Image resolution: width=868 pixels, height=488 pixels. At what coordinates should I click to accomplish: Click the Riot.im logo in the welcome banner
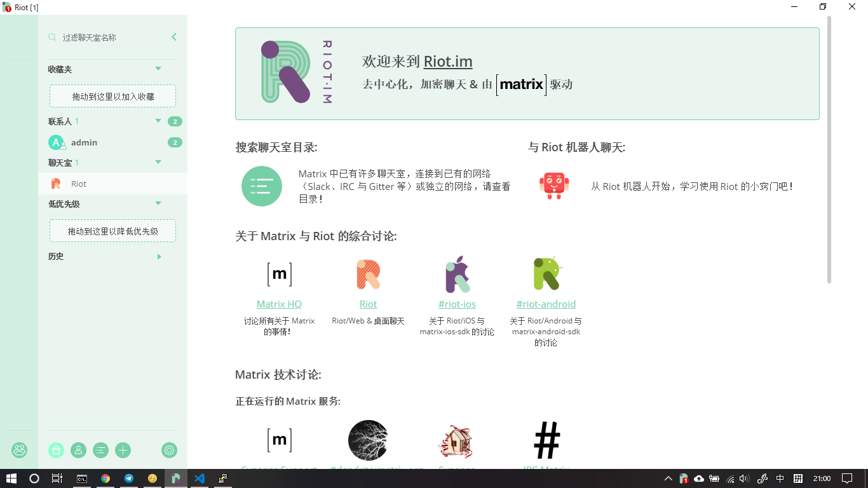click(297, 72)
